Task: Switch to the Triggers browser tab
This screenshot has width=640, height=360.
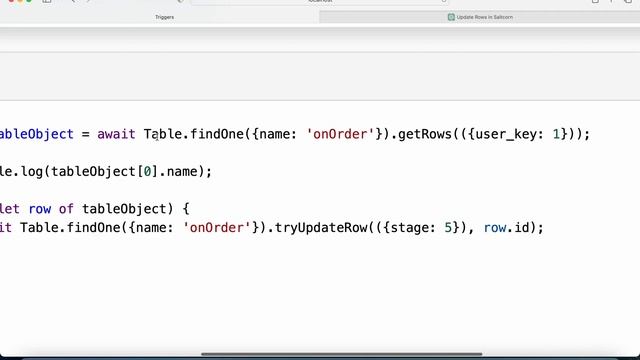Action: pos(164,17)
